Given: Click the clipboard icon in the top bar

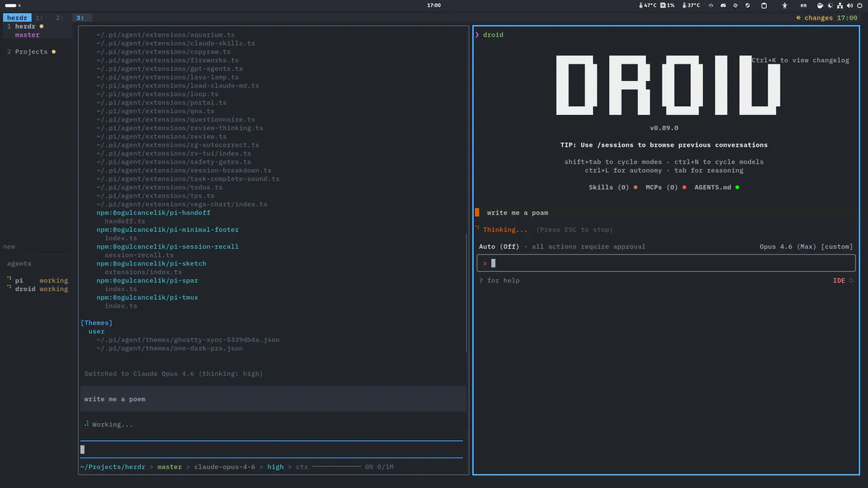Looking at the screenshot, I should coord(764,6).
